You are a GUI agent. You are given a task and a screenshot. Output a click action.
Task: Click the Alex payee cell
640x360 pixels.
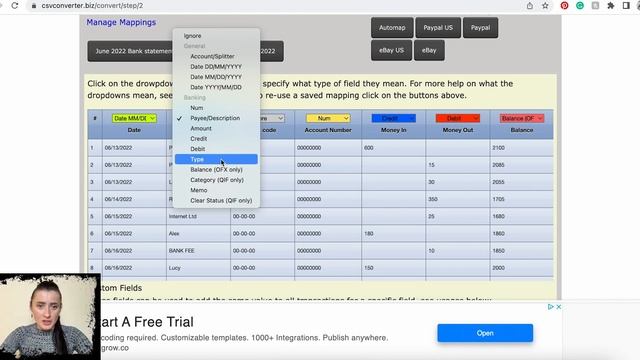coord(198,233)
